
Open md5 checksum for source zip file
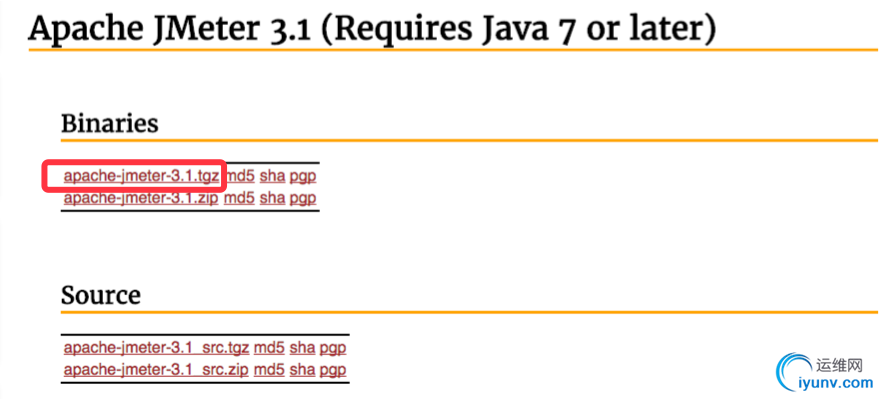[269, 369]
